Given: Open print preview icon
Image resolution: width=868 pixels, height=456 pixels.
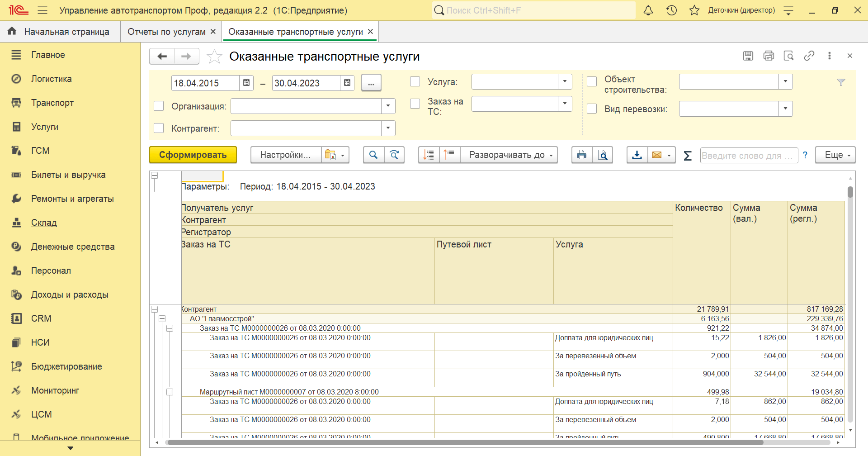Looking at the screenshot, I should (x=603, y=155).
